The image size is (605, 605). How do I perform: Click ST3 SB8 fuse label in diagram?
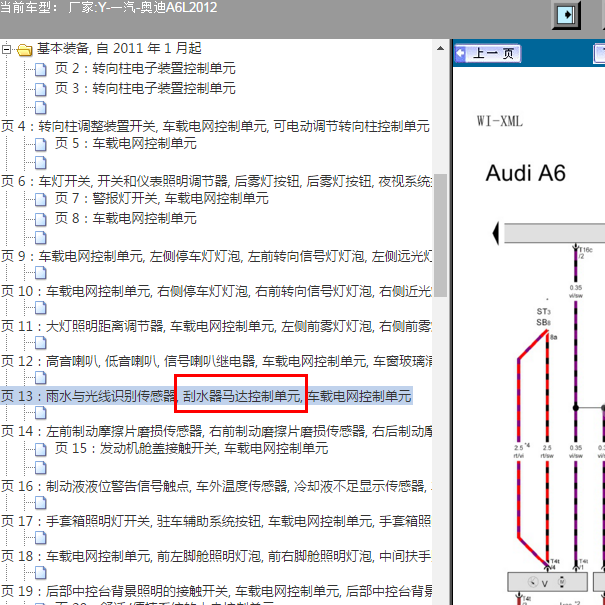click(x=543, y=317)
